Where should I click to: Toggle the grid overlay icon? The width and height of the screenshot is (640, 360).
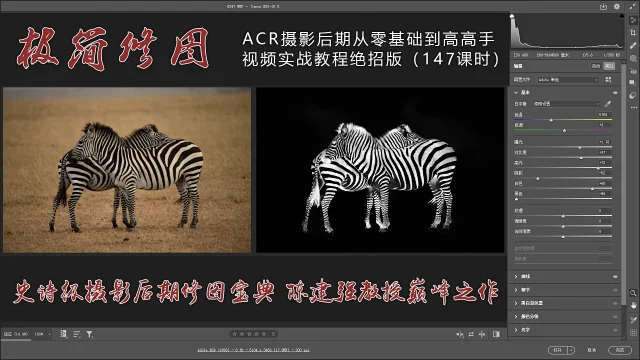click(633, 333)
